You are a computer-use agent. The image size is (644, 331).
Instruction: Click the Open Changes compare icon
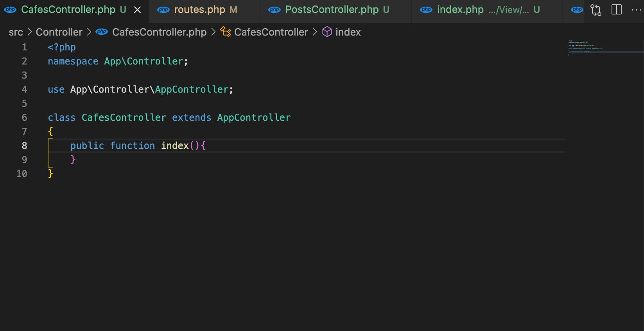596,10
